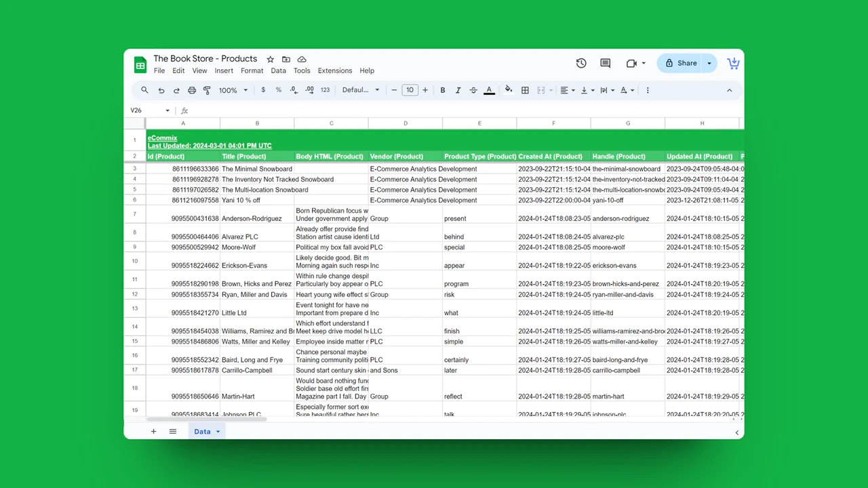The height and width of the screenshot is (488, 868).
Task: Open the Tools menu
Action: pyautogui.click(x=302, y=70)
